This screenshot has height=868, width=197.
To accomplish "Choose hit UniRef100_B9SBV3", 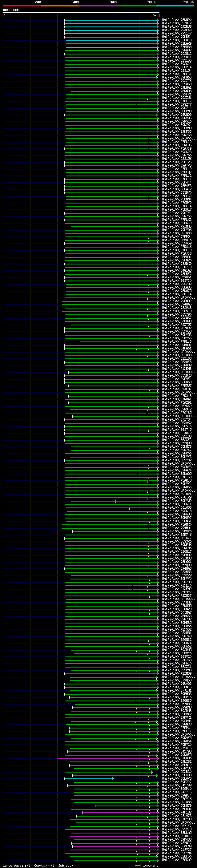I will click(x=176, y=467).
